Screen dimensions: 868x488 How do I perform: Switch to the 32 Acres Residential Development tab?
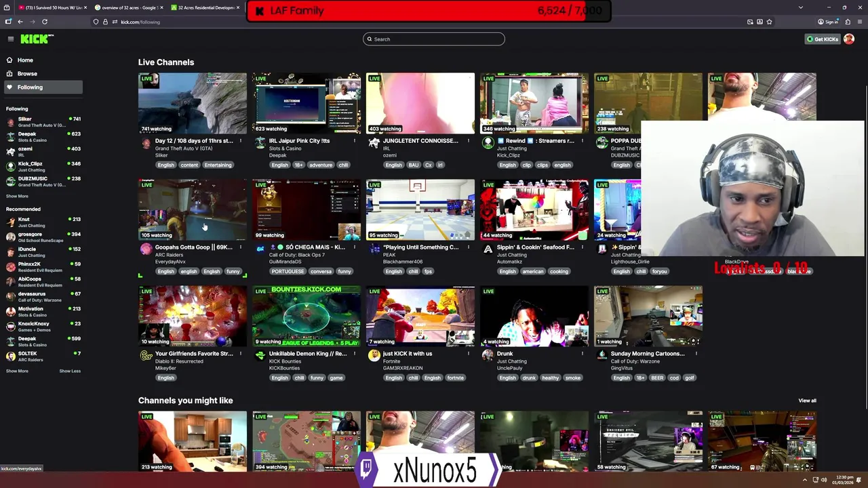tap(205, 7)
